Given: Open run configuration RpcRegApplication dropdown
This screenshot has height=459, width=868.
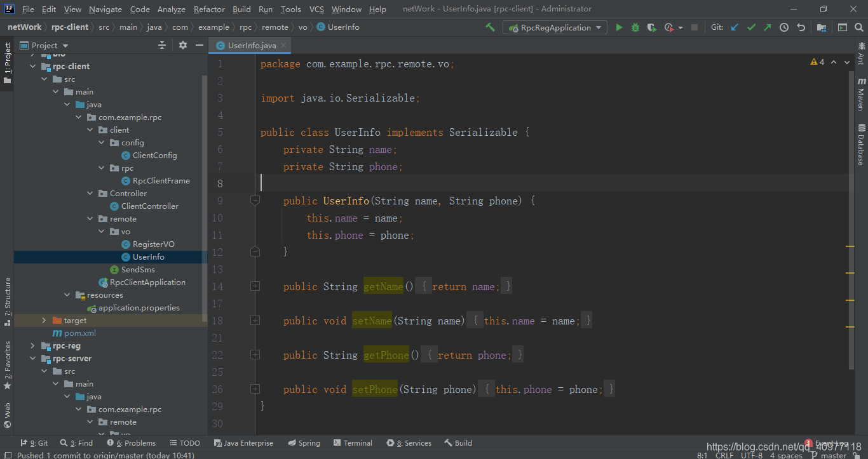Looking at the screenshot, I should click(555, 27).
